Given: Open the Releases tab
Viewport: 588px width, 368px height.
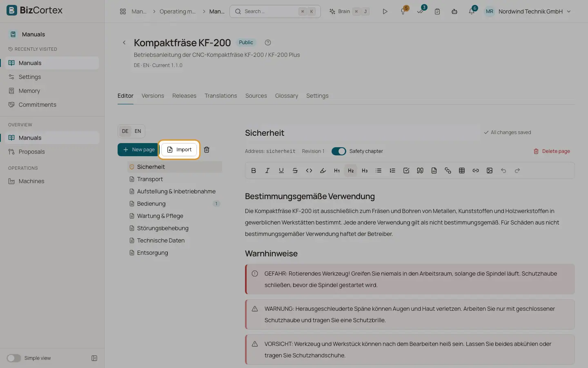Looking at the screenshot, I should click(x=184, y=96).
